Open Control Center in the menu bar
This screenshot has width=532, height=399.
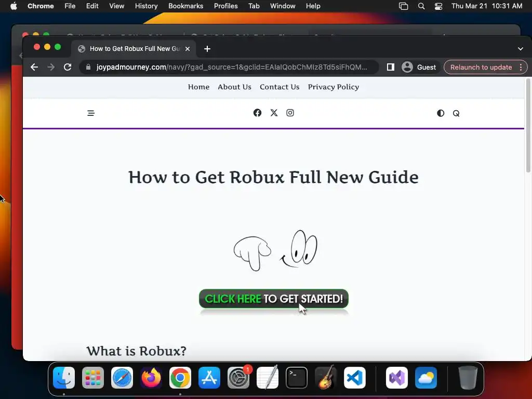click(438, 6)
